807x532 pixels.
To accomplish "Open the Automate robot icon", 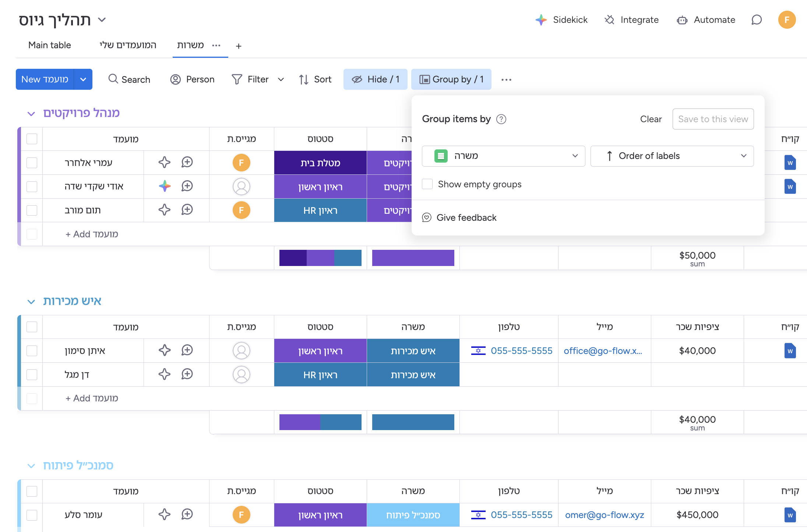I will click(x=682, y=20).
